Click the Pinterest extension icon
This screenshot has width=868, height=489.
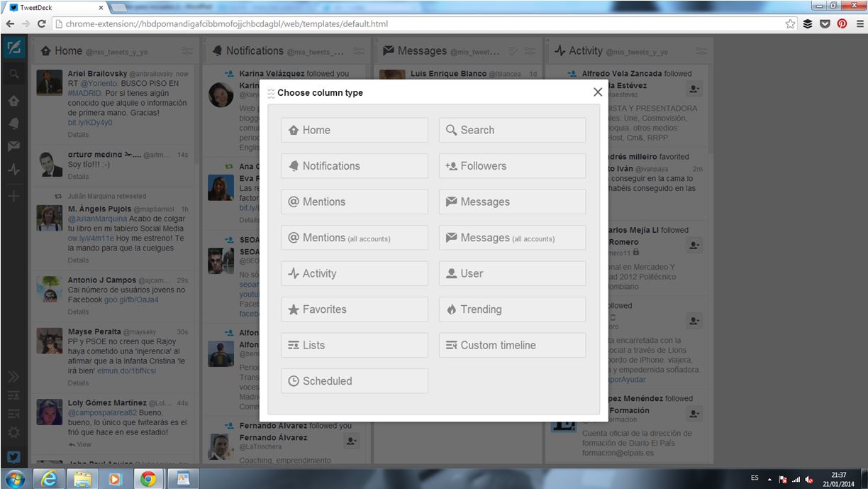pyautogui.click(x=842, y=23)
